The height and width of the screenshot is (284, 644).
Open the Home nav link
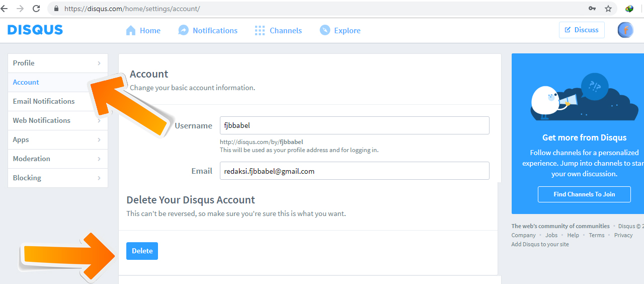point(150,30)
